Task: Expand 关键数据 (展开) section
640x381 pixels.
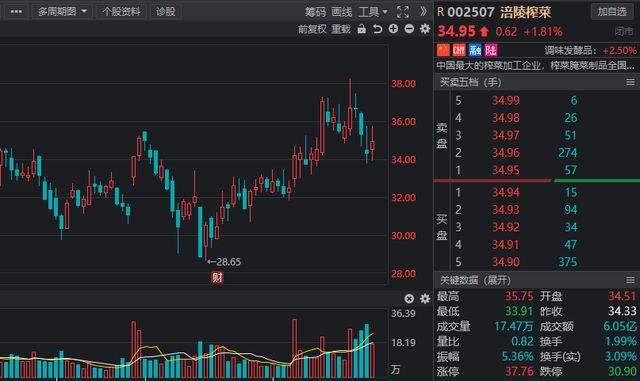Action: [475, 280]
